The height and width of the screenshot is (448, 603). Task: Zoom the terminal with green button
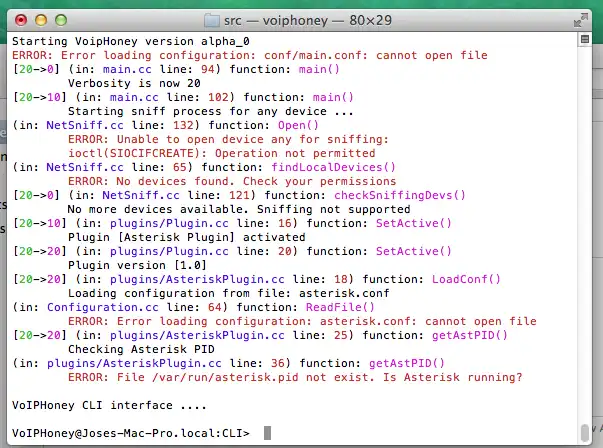click(x=61, y=20)
